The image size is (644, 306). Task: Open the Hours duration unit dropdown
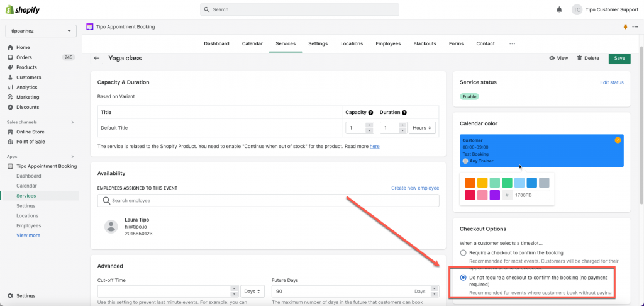coord(422,128)
